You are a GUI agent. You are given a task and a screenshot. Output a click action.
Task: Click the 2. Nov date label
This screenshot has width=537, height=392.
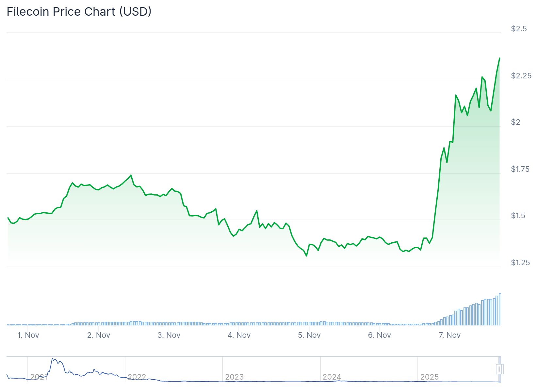[x=99, y=335]
